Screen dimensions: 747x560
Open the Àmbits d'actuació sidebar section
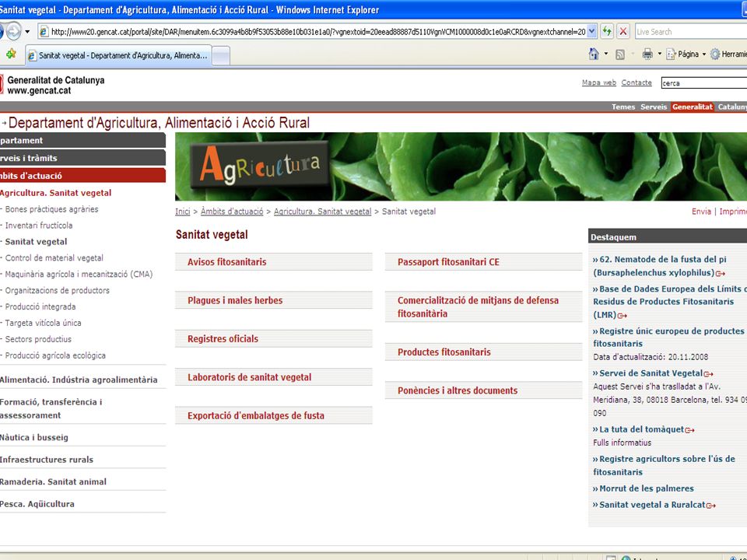click(x=82, y=175)
